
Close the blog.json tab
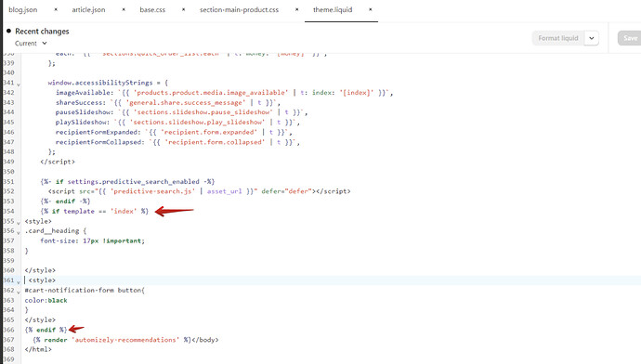coord(56,9)
